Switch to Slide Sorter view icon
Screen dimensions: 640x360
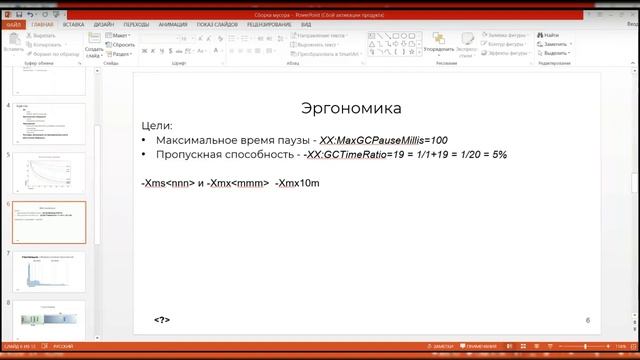pyautogui.click(x=523, y=346)
